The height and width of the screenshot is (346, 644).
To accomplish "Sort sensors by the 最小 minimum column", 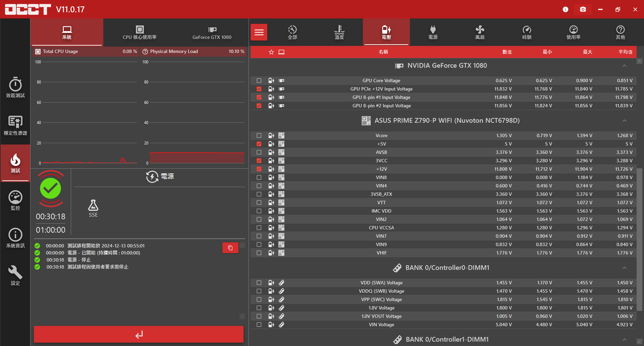I will [547, 52].
